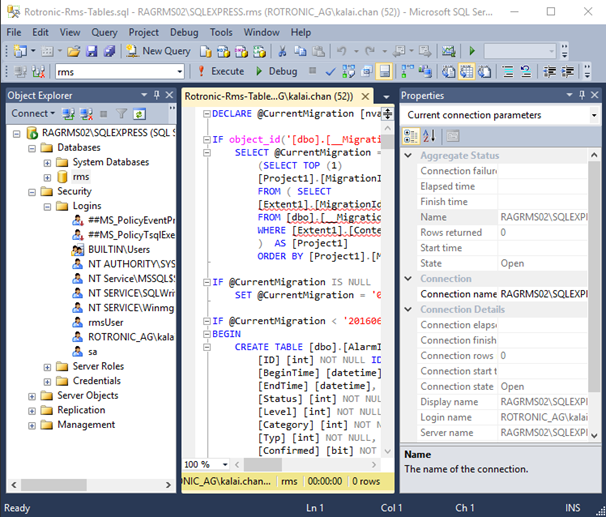Viewport: 606px width, 517px height.
Task: Expand the Server Objects folder
Action: 32,396
